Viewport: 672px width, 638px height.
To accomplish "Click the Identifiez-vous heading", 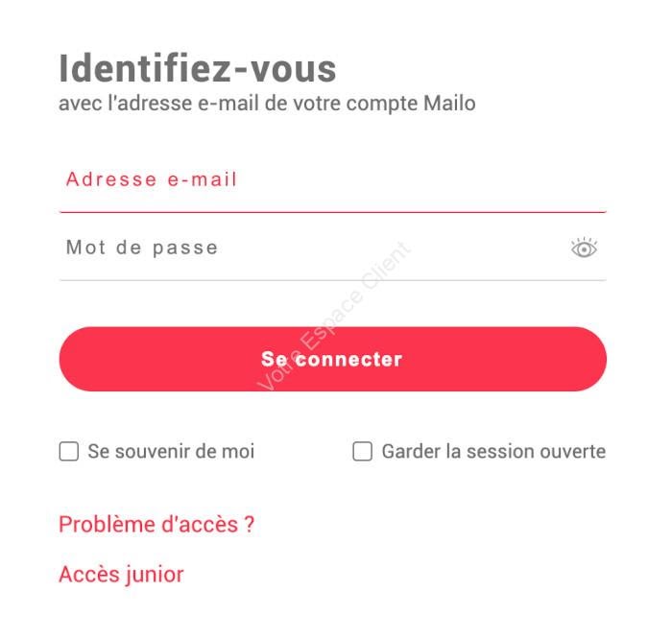I will pyautogui.click(x=198, y=68).
